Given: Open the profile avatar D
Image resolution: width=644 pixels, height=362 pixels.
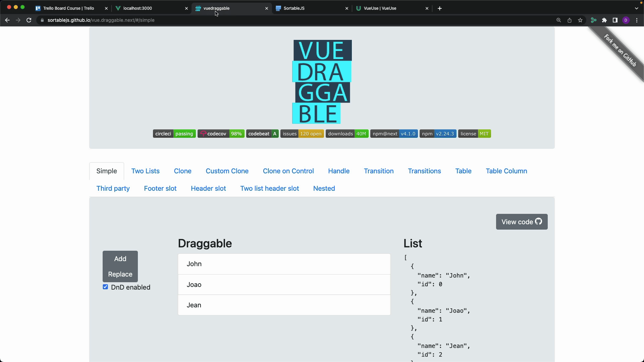Looking at the screenshot, I should pyautogui.click(x=626, y=20).
